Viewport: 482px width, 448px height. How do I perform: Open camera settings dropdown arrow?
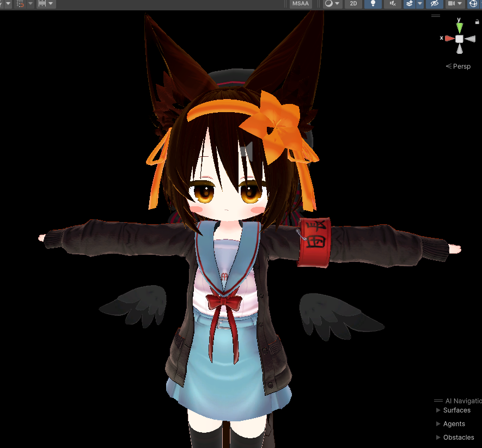point(460,4)
